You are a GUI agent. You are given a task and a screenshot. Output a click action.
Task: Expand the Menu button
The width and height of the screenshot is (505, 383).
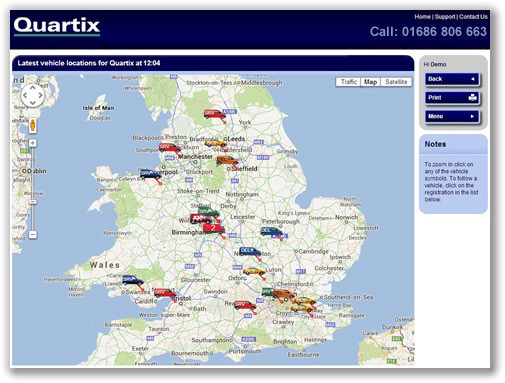(452, 116)
